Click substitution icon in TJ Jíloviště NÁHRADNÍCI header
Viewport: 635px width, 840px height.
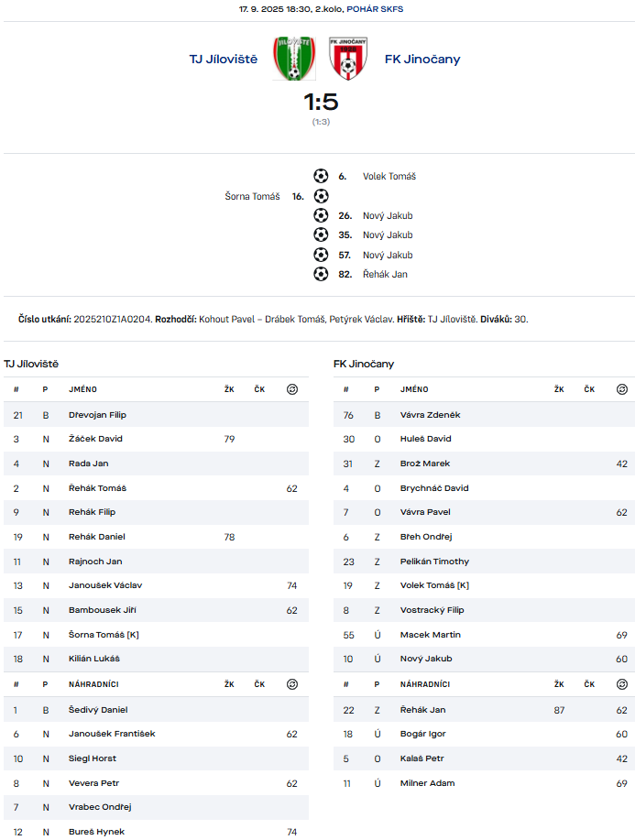click(292, 684)
